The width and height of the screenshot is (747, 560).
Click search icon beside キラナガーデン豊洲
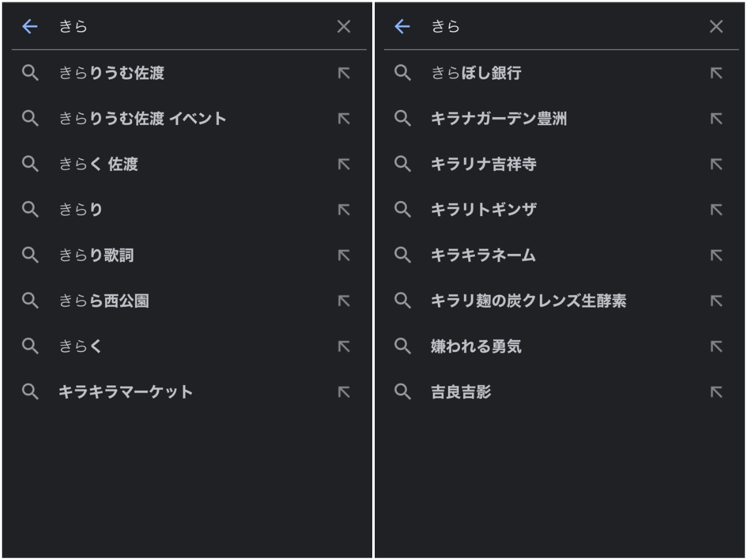(403, 118)
